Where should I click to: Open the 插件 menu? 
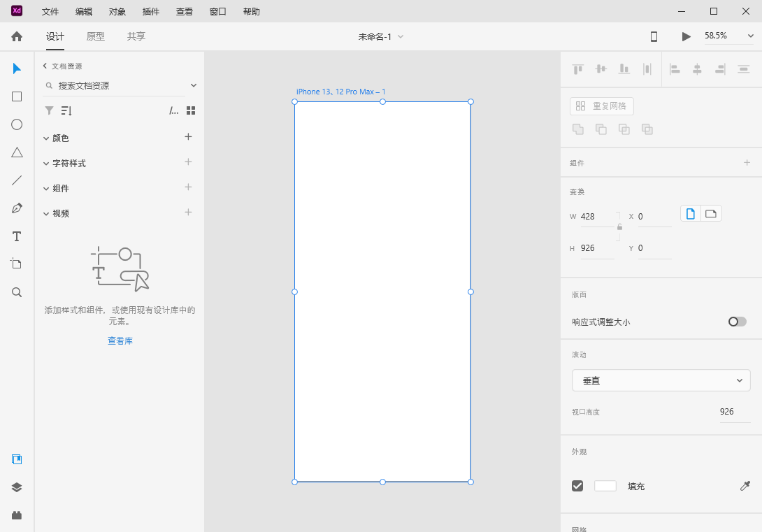coord(150,12)
